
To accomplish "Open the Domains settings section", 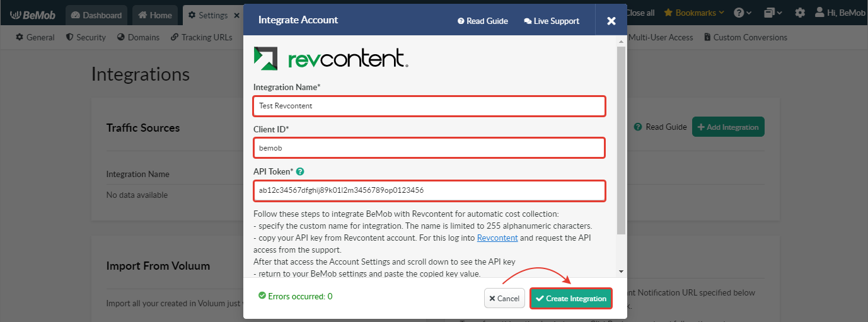I will [138, 37].
